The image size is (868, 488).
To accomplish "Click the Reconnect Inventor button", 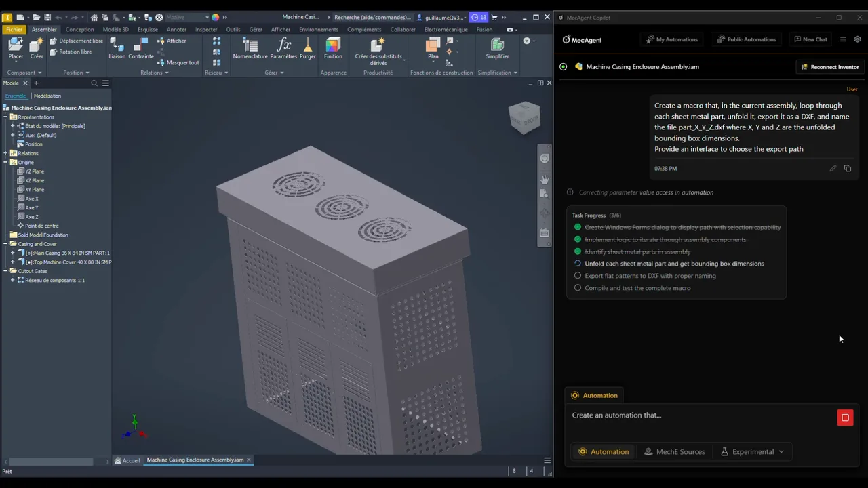I will (830, 67).
